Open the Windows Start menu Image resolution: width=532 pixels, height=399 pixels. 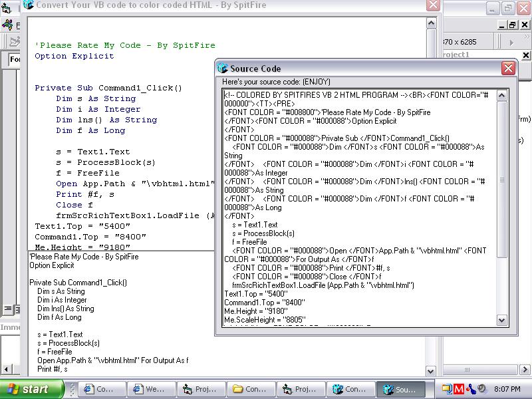32,389
